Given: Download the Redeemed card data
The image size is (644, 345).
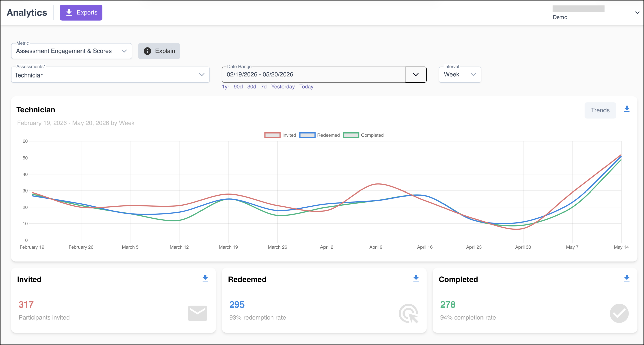Looking at the screenshot, I should point(416,278).
